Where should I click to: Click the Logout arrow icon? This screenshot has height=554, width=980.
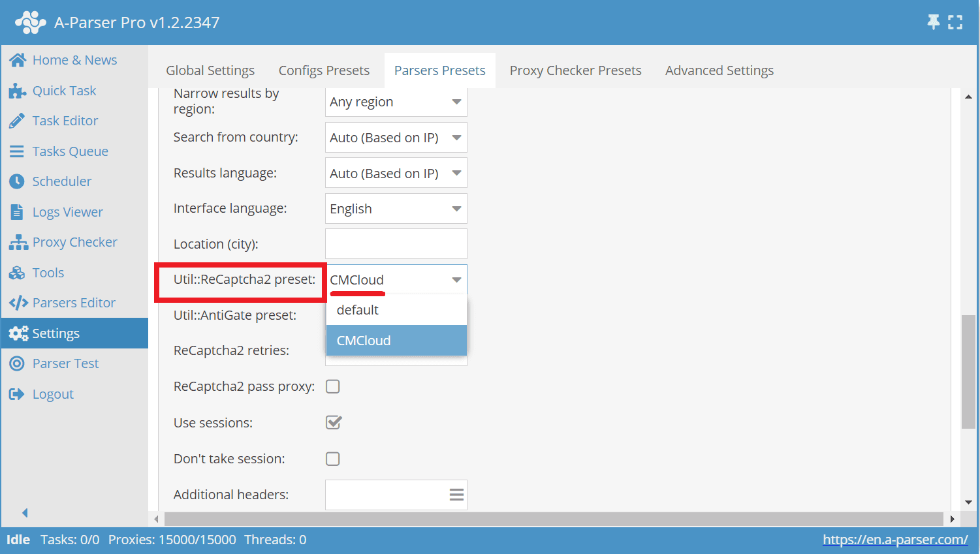[x=17, y=394]
